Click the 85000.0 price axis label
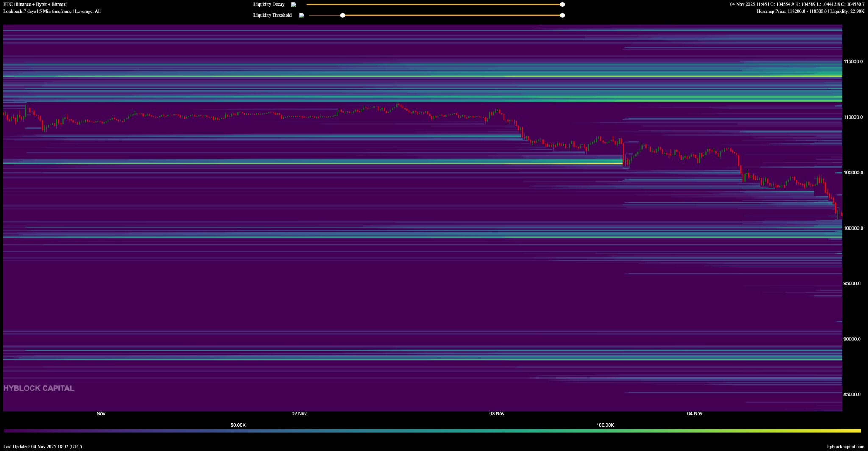 pyautogui.click(x=852, y=395)
